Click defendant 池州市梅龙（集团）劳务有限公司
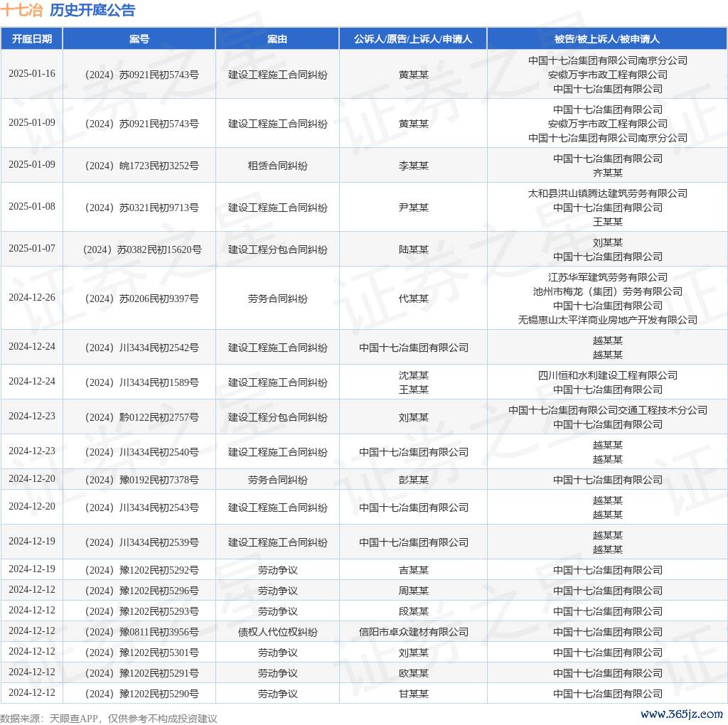This screenshot has height=725, width=728. tap(607, 291)
